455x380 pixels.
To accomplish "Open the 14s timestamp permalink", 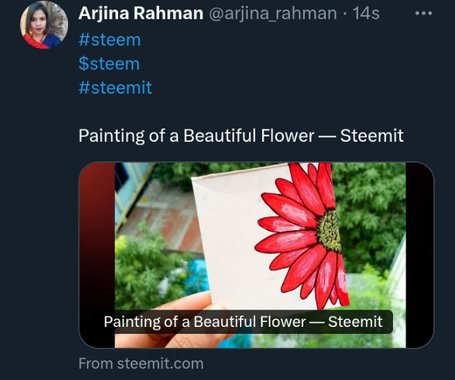I will pos(366,14).
